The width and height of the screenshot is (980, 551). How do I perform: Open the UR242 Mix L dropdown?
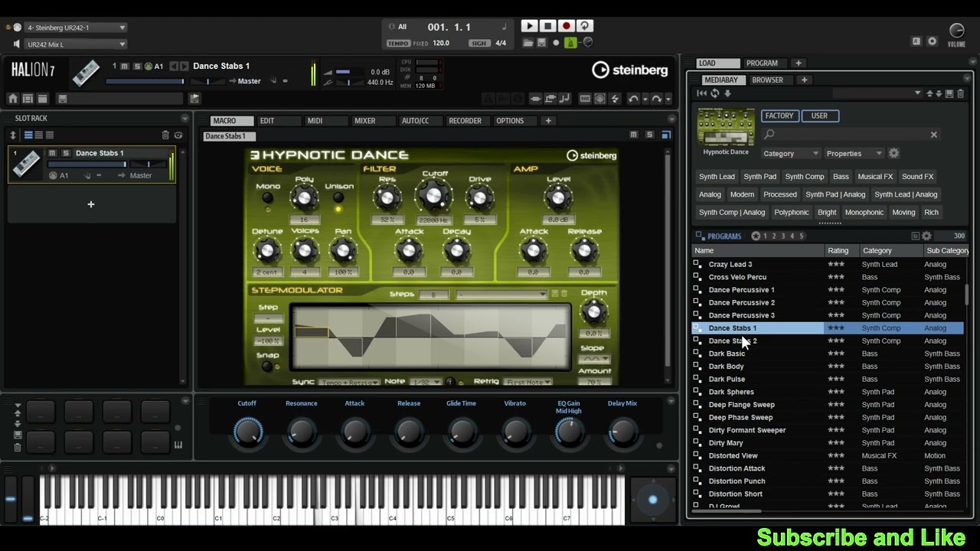coord(75,44)
